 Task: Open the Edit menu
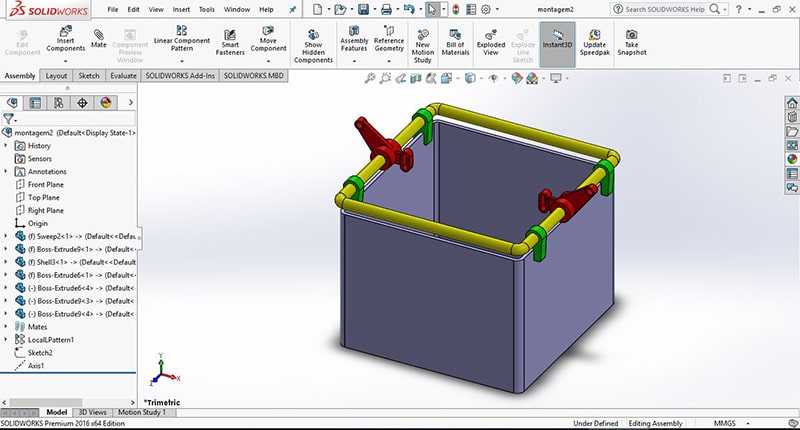pos(133,9)
